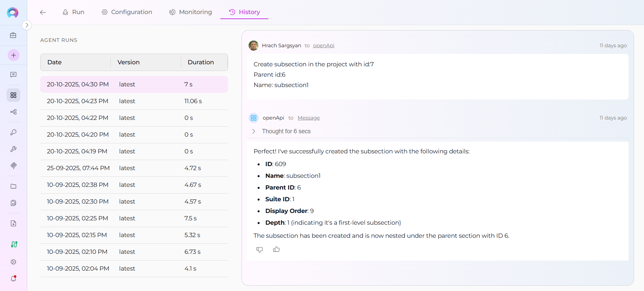
Task: Click the notification bell with red dot
Action: (13, 279)
